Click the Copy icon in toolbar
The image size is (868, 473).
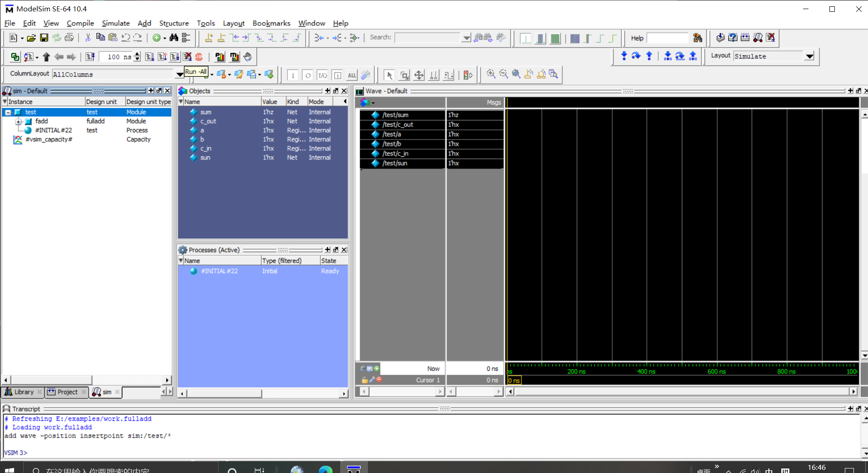pos(100,38)
